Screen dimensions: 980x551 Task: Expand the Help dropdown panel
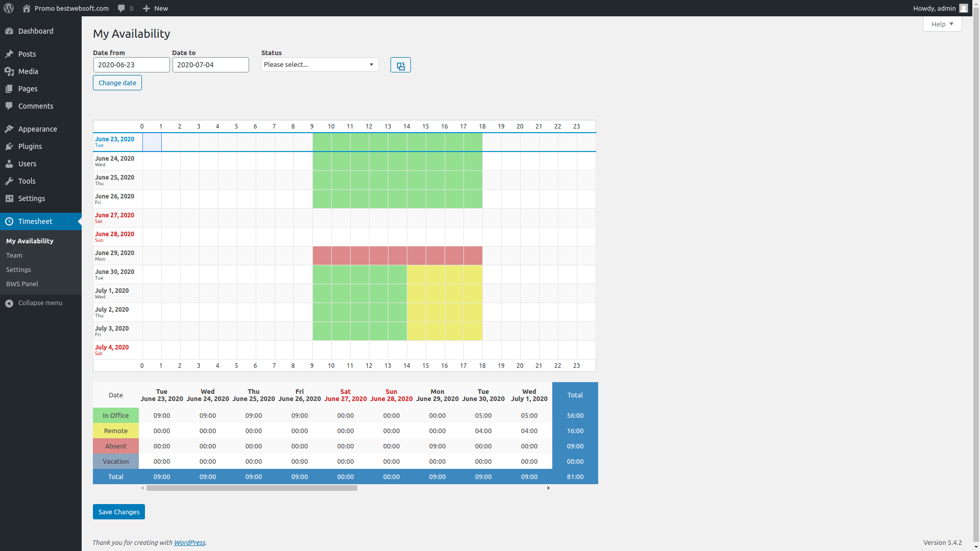point(942,24)
